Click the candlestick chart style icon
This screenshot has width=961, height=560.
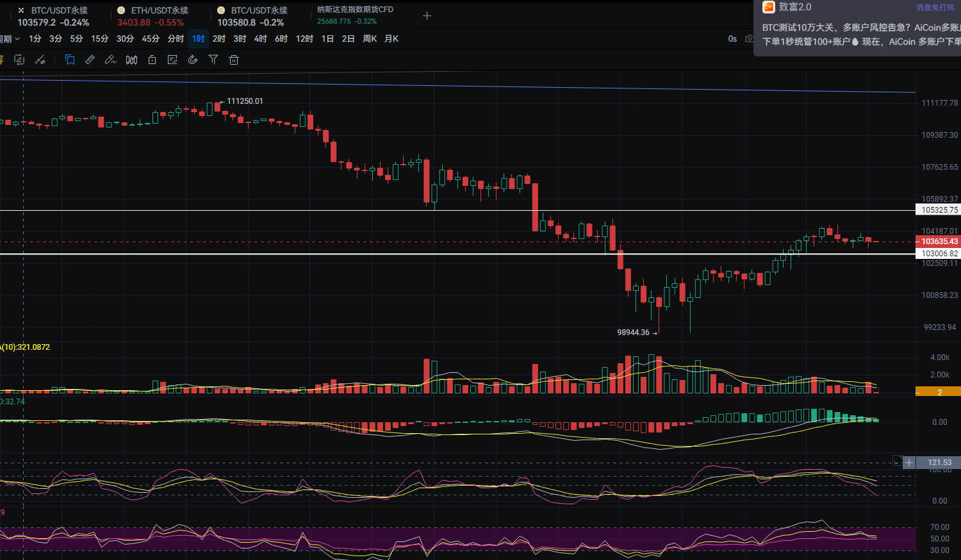pyautogui.click(x=131, y=60)
